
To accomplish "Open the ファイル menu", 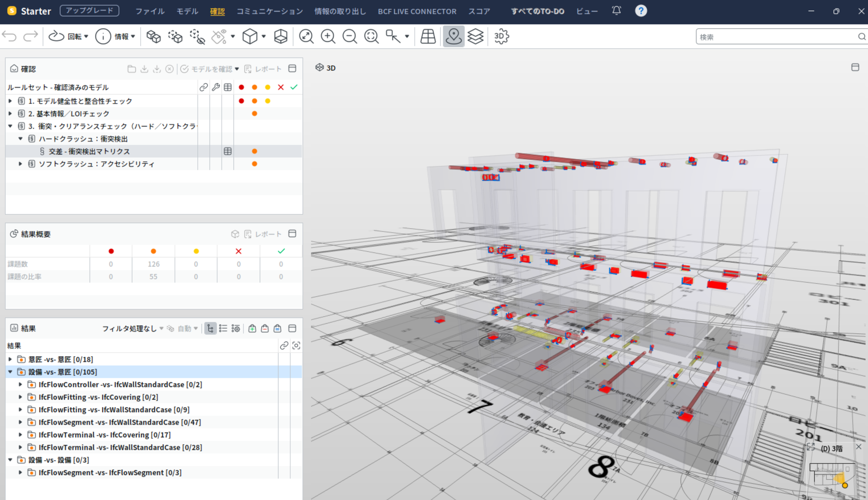I will (x=150, y=11).
